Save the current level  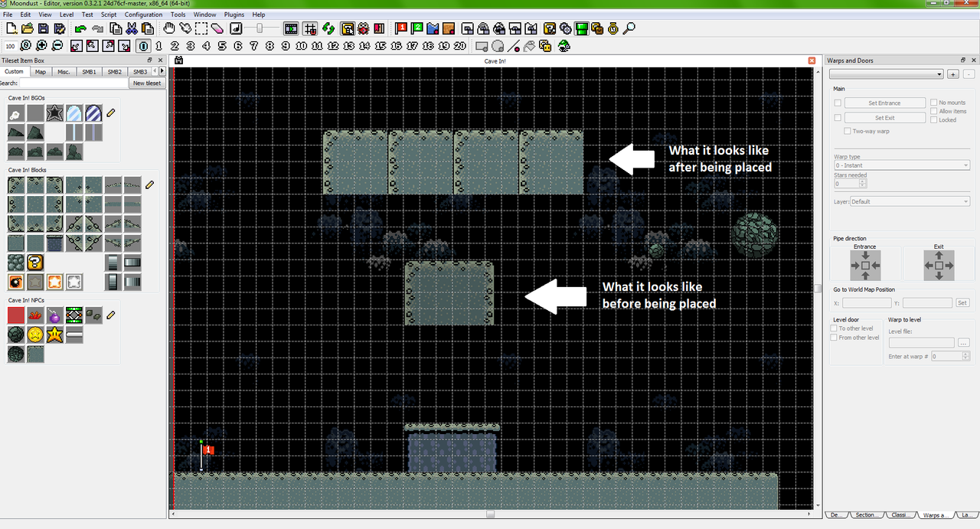click(44, 28)
